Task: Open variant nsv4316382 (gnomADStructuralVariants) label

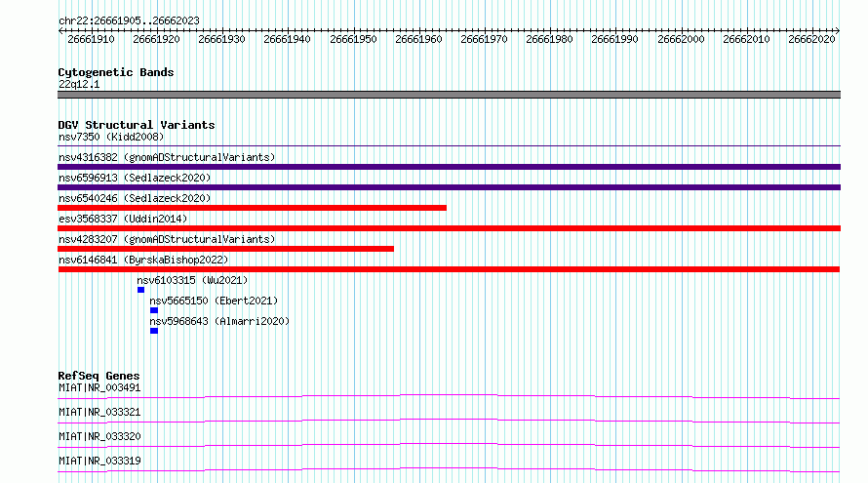Action: [167, 157]
